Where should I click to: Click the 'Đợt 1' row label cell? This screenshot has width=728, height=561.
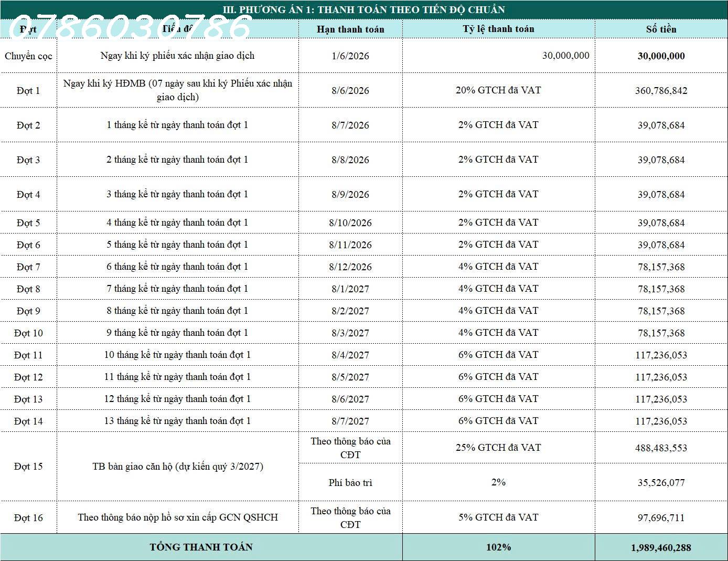point(28,90)
